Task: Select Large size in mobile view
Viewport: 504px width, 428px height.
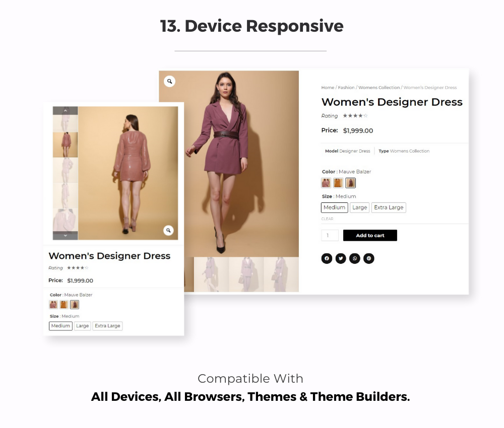Action: [82, 326]
